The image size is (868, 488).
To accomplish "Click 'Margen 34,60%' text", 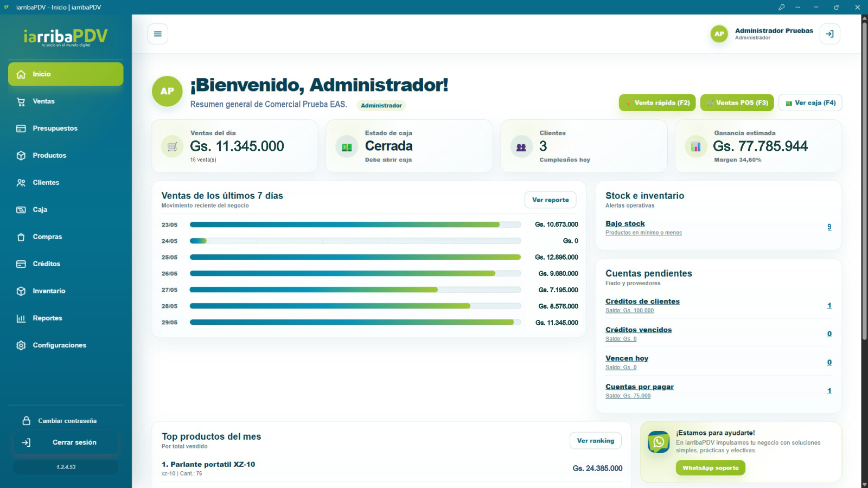I will click(x=737, y=160).
